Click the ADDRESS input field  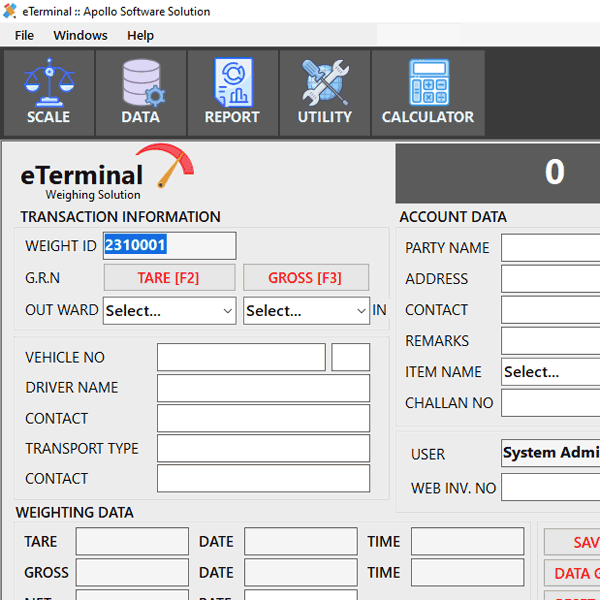pos(551,279)
